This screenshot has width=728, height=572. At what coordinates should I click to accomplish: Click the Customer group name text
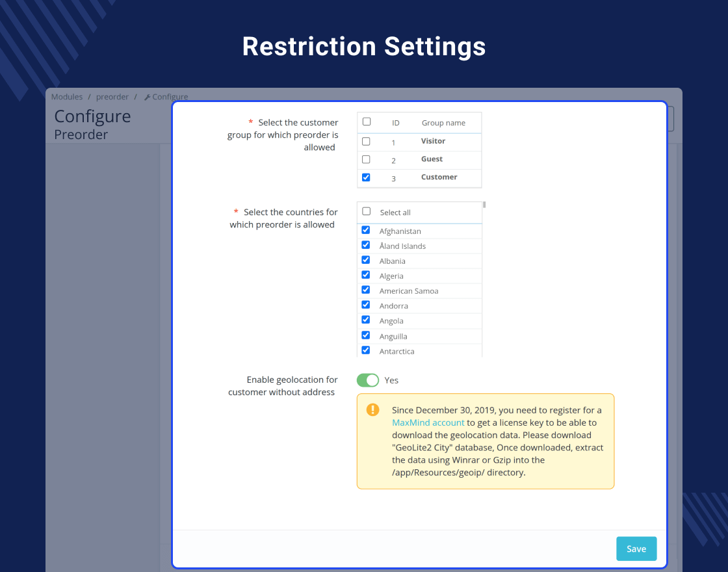[439, 177]
